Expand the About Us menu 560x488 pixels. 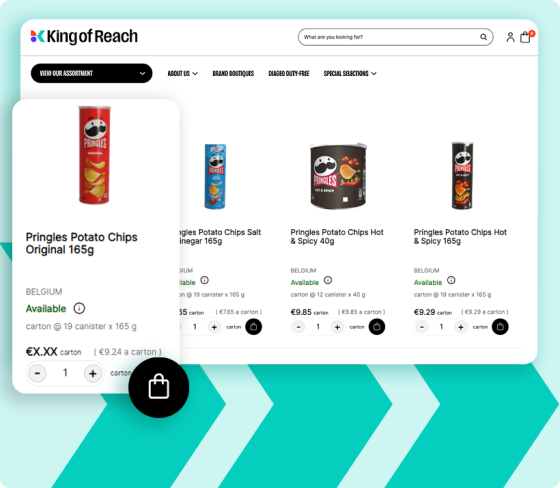[x=182, y=73]
